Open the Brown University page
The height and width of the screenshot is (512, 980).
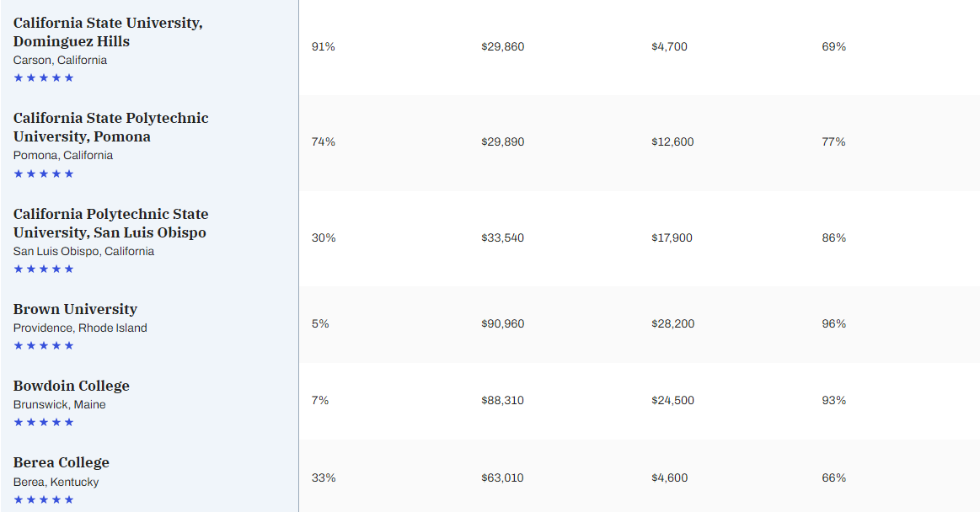[75, 309]
